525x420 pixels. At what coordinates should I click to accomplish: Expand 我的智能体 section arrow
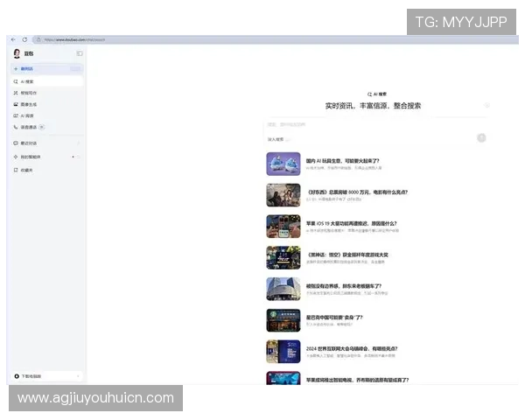[79, 157]
